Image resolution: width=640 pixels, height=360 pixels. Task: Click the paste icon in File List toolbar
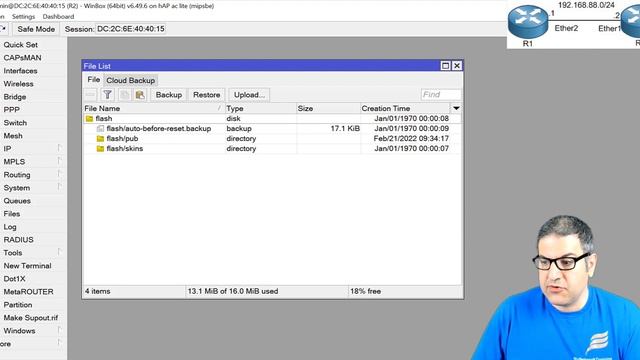(x=140, y=95)
